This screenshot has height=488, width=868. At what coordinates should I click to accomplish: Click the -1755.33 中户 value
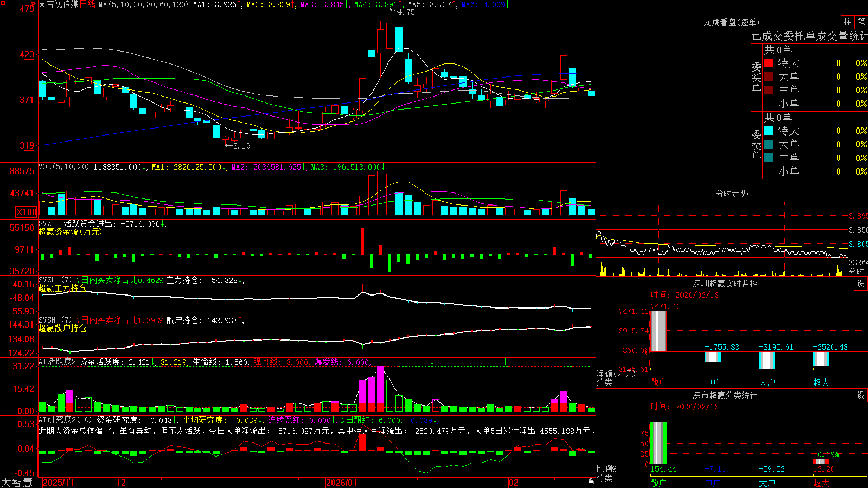coord(722,347)
